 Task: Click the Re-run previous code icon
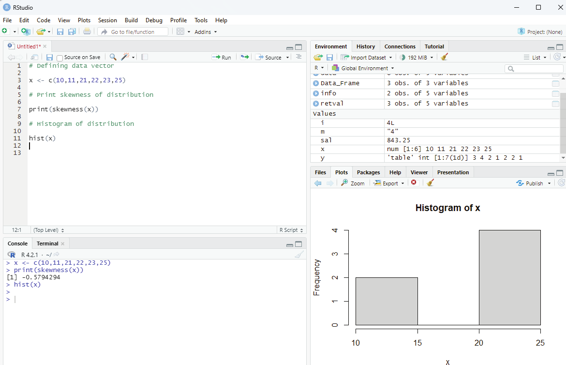(245, 57)
